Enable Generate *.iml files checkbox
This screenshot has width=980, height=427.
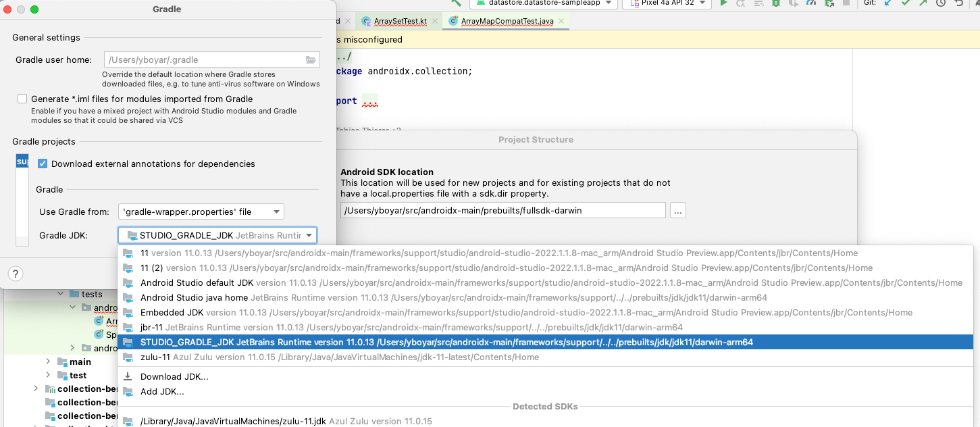click(x=22, y=99)
